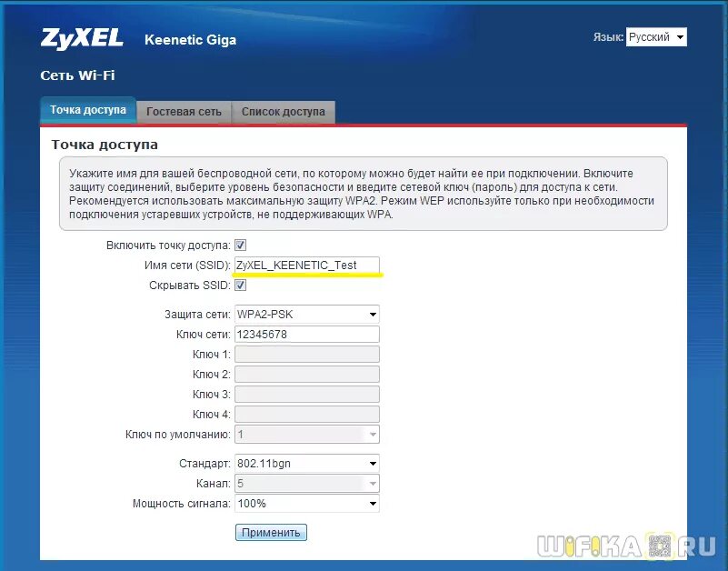This screenshot has width=728, height=571.
Task: Open the Ключ по умолчанию dropdown
Action: tap(307, 435)
